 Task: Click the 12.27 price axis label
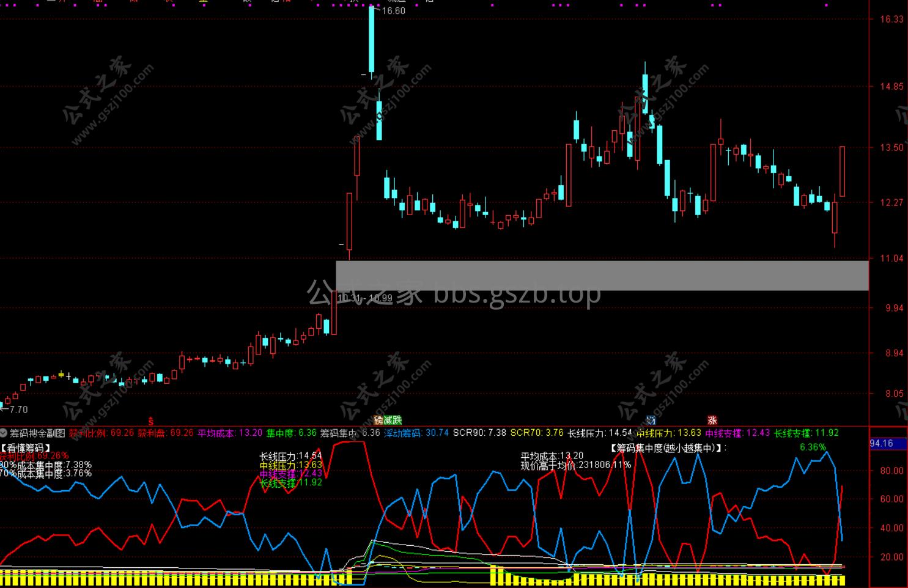(x=891, y=202)
